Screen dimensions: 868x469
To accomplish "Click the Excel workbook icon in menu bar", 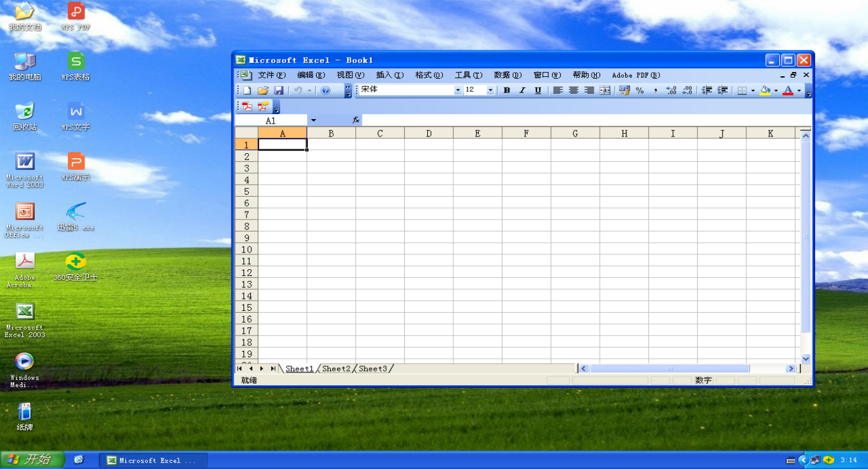I will coord(246,75).
